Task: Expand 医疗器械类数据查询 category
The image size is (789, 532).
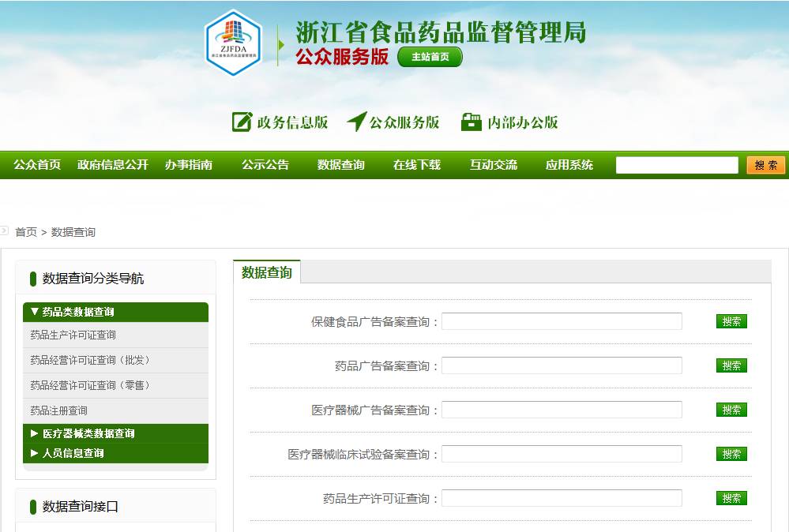Action: click(116, 433)
